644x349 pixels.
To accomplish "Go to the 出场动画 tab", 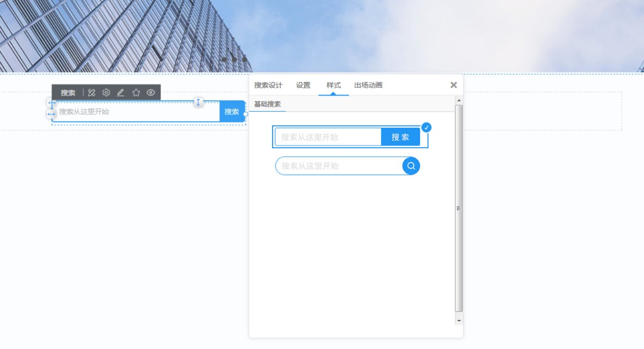I will [368, 85].
